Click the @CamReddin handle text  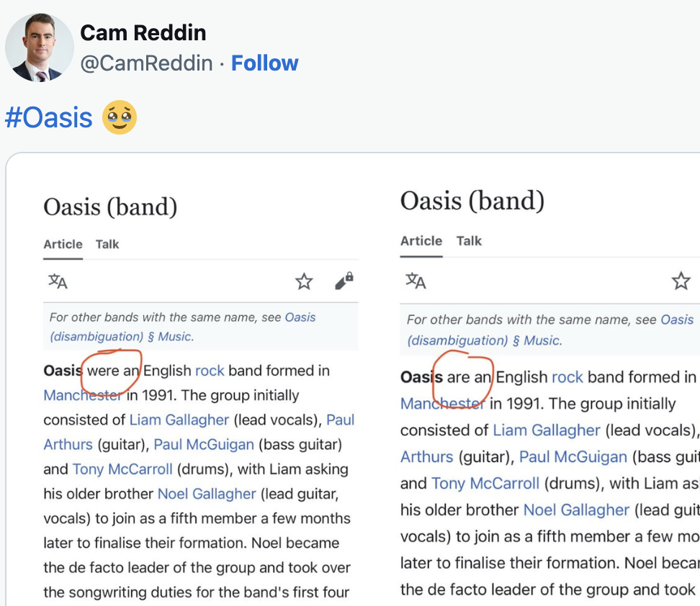[x=146, y=63]
